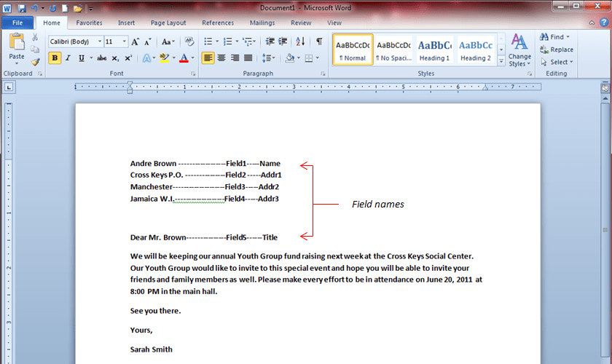Toggle Justify alignment
This screenshot has height=364, width=612.
(248, 58)
